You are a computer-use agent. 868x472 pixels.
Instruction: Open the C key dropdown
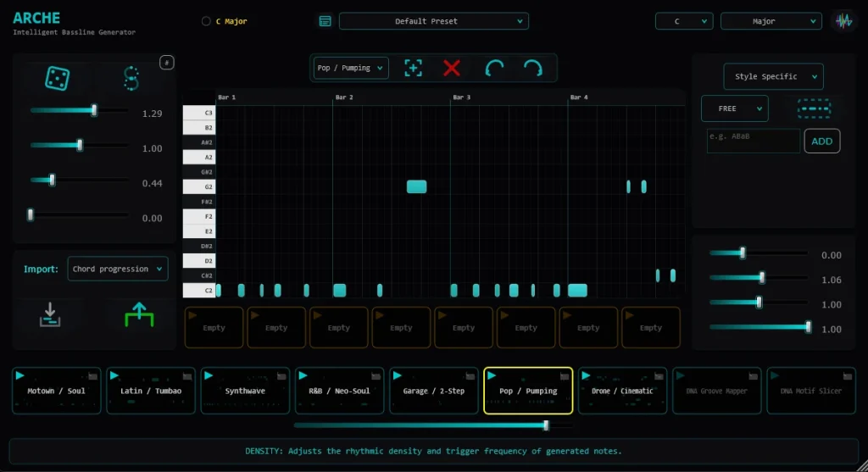(x=684, y=21)
